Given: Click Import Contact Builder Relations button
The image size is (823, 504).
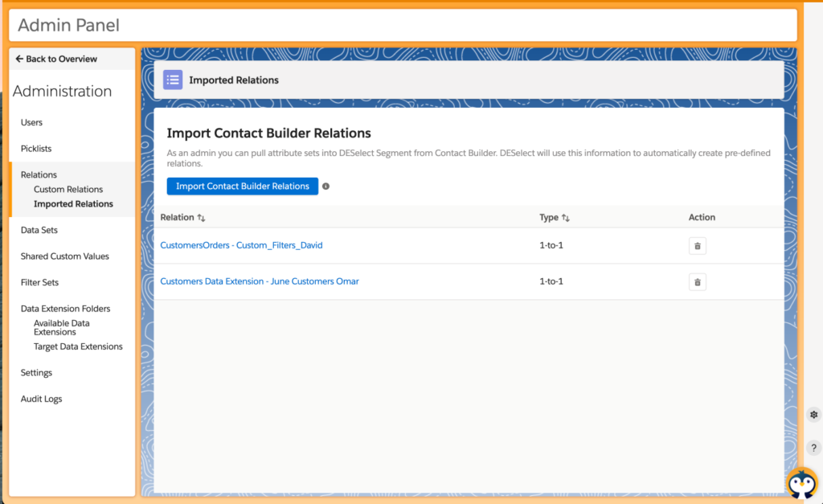Looking at the screenshot, I should tap(242, 186).
